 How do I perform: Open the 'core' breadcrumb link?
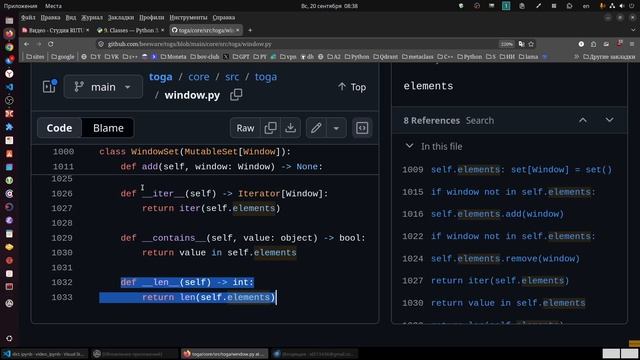[x=199, y=77]
